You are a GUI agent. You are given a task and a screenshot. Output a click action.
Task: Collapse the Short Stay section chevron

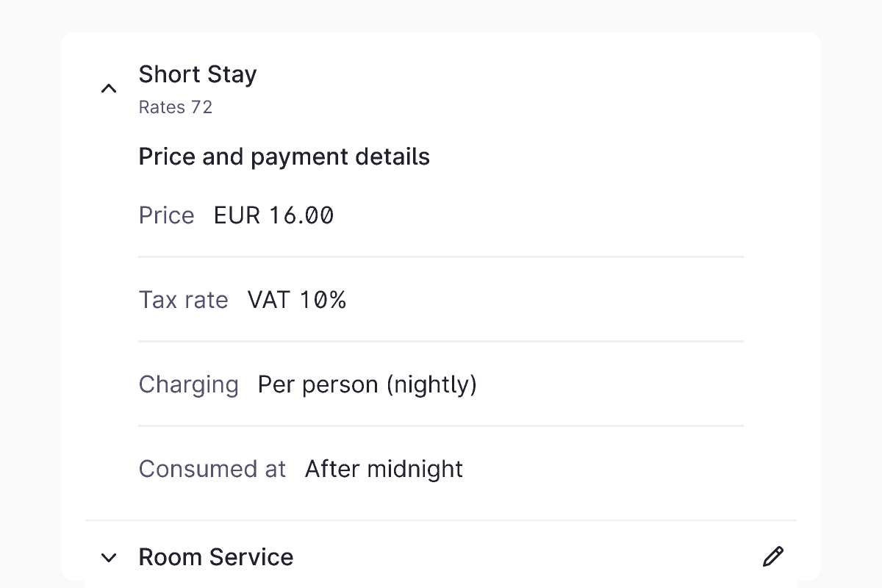(x=109, y=89)
